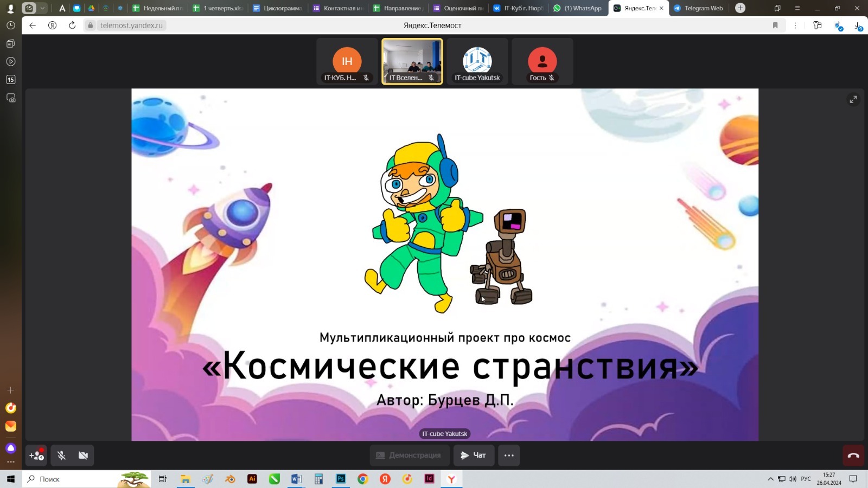Reload the Telemost page
The height and width of the screenshot is (488, 868).
point(72,25)
